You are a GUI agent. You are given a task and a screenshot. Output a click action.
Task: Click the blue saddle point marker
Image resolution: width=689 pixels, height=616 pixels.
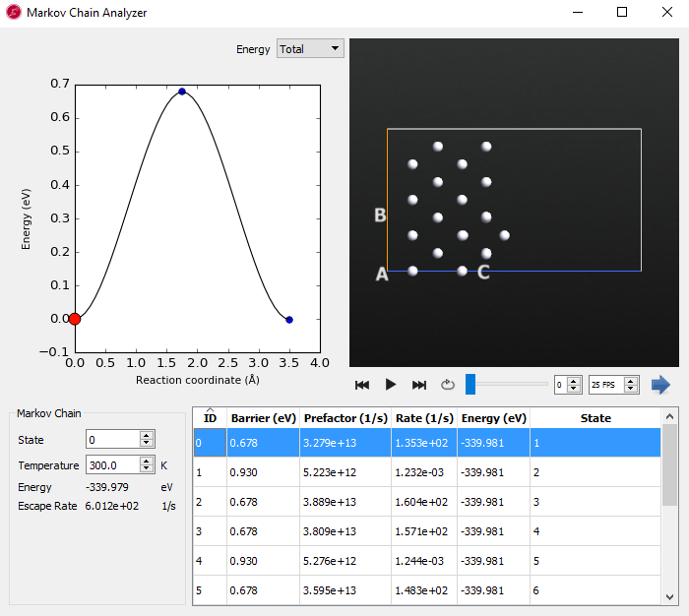(x=182, y=92)
